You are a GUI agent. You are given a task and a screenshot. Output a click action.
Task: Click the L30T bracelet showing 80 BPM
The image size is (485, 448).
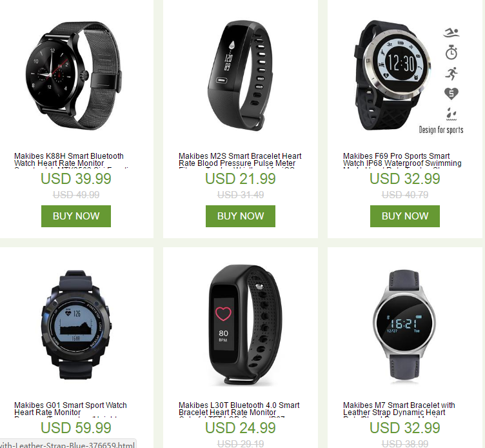coord(245,325)
